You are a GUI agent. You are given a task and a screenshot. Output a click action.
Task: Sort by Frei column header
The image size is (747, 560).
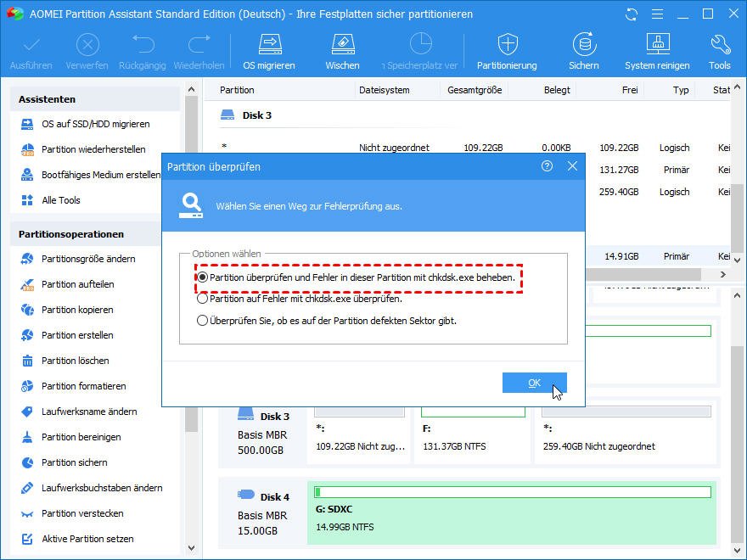(x=630, y=90)
